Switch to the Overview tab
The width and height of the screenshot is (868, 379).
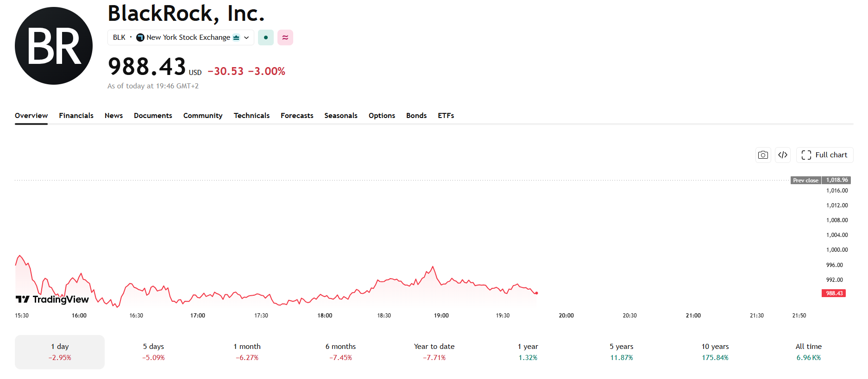31,116
